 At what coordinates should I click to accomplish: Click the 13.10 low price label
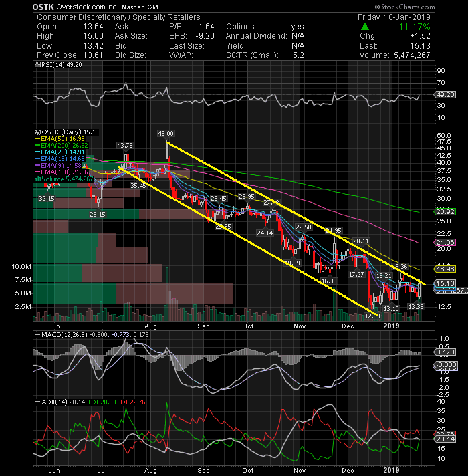(391, 308)
